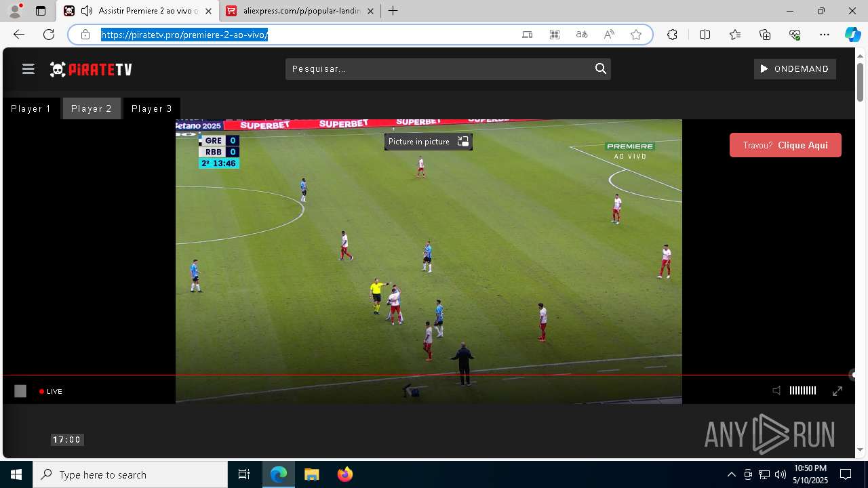Launch Firefox from the taskbar

point(344,474)
